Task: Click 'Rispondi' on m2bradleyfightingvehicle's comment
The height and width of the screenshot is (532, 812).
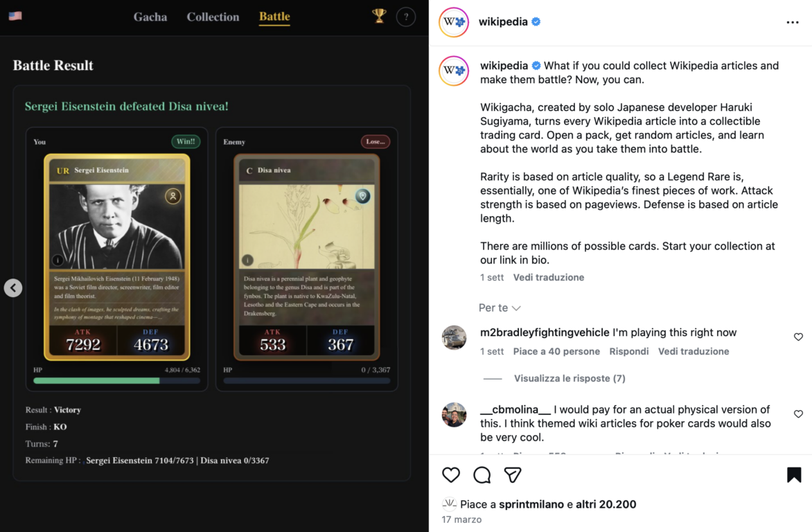Action: pos(629,351)
